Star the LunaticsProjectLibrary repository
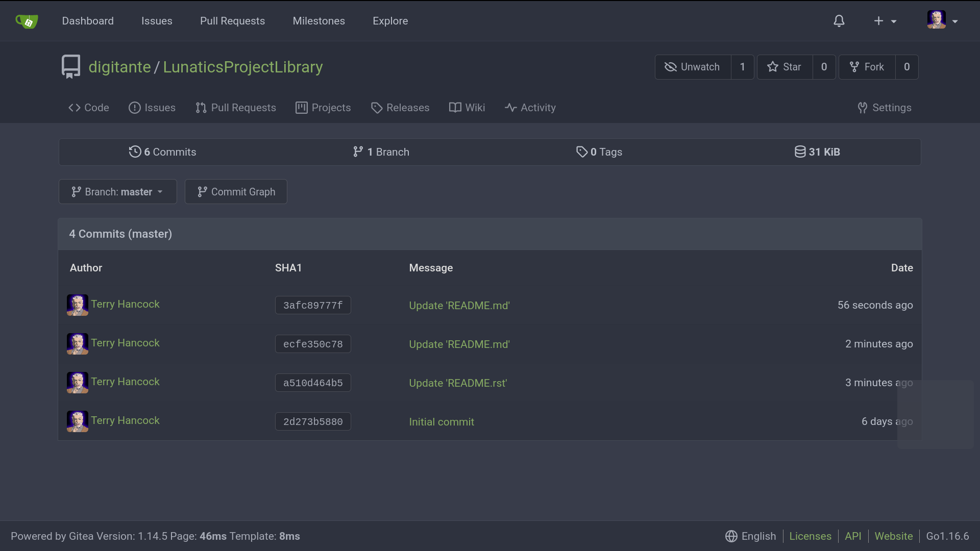This screenshot has width=980, height=551. coord(785,67)
